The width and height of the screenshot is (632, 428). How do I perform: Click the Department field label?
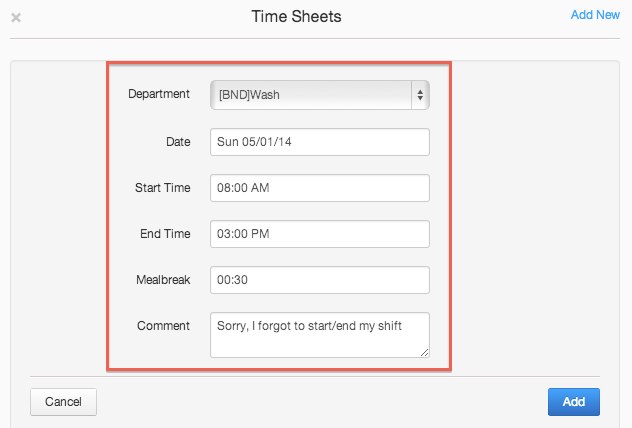click(x=159, y=94)
